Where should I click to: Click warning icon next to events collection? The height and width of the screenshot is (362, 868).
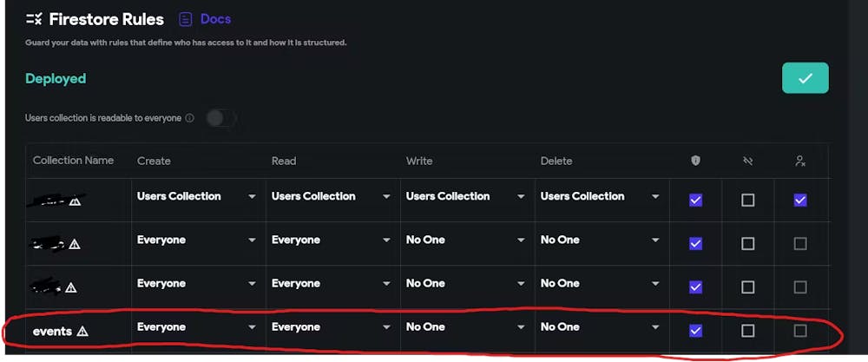click(x=82, y=331)
